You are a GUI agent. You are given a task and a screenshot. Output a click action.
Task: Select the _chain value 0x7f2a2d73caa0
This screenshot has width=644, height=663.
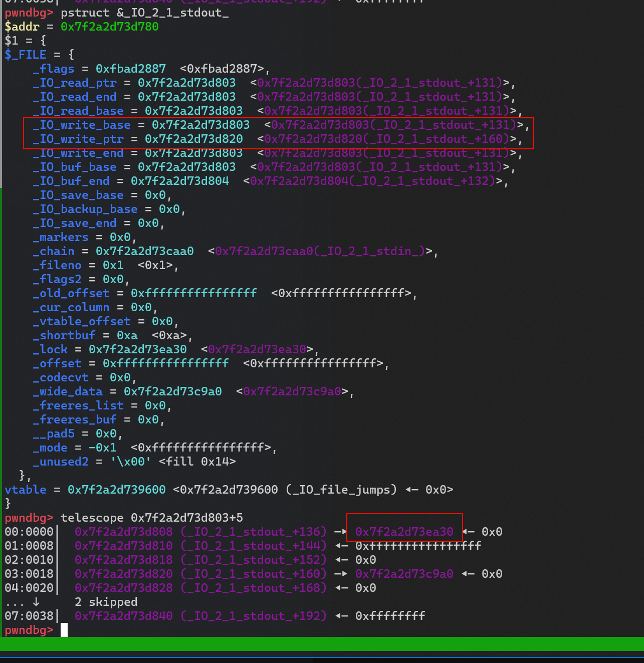point(145,251)
